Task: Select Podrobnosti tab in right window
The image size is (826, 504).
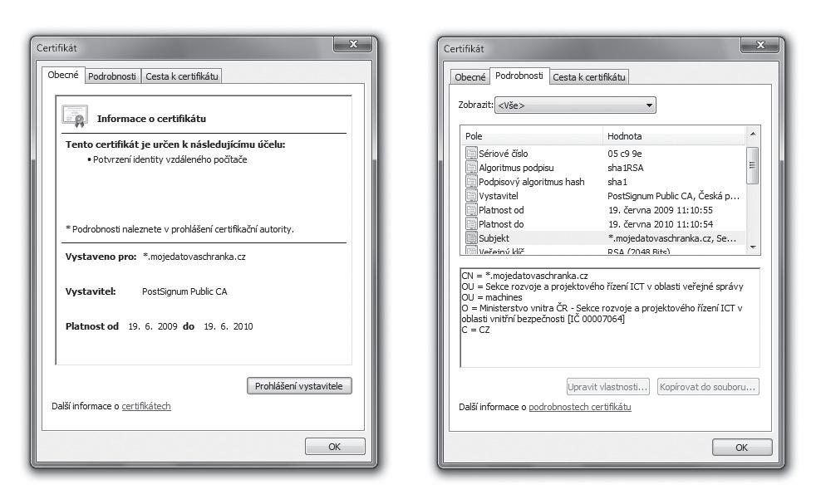Action: click(x=519, y=76)
